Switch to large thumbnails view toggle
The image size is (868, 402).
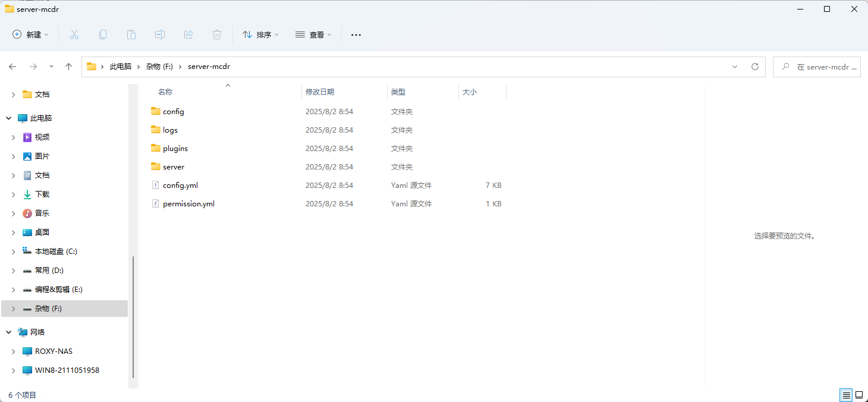[x=859, y=395]
